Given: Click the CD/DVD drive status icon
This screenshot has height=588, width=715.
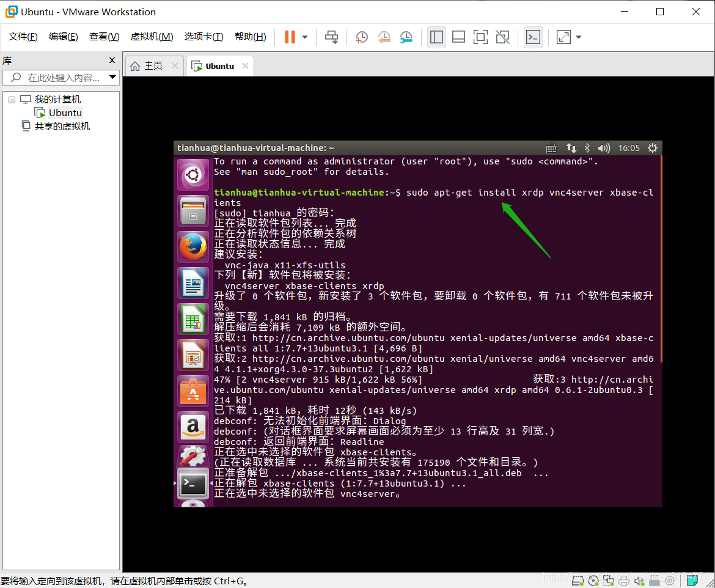Looking at the screenshot, I should (x=593, y=581).
